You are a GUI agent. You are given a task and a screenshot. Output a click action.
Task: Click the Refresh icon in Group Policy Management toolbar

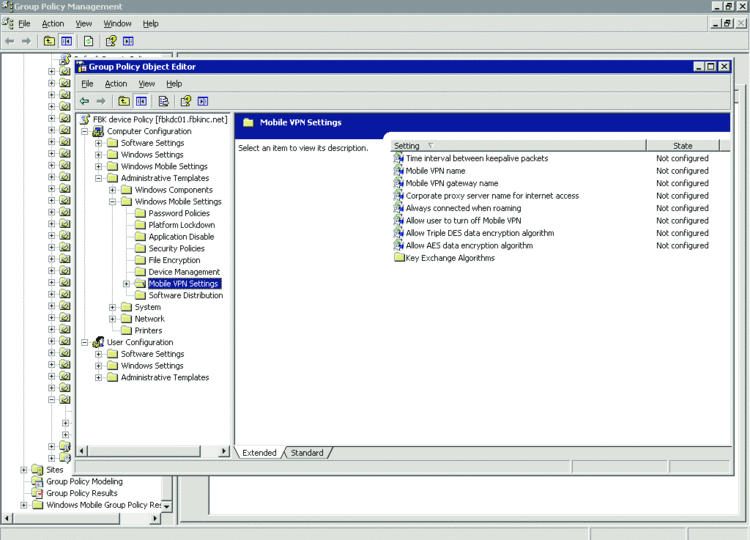pos(88,41)
